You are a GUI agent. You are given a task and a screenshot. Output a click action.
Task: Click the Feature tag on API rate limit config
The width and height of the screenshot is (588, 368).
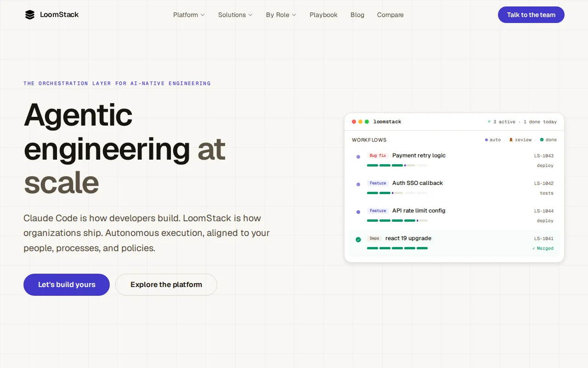[378, 211]
